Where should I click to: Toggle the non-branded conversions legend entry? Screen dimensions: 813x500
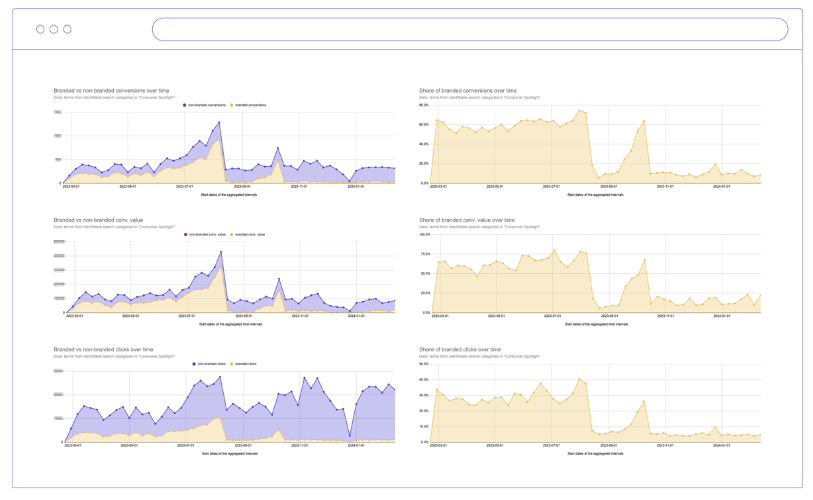(x=206, y=104)
